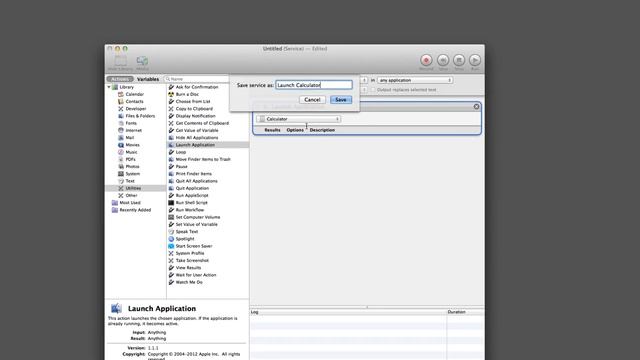Click the Name search field
The width and height of the screenshot is (640, 360).
[x=197, y=79]
